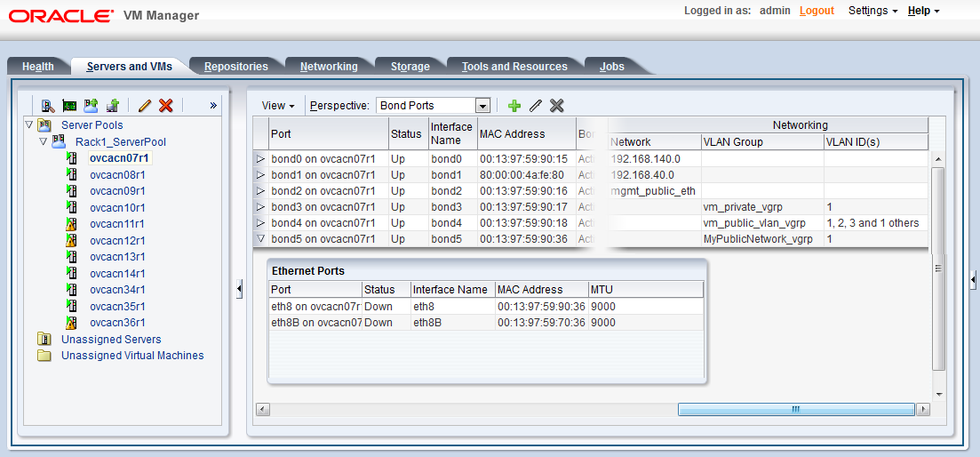
Task: Click server icon beside ovcacn08r1
Action: click(x=71, y=174)
